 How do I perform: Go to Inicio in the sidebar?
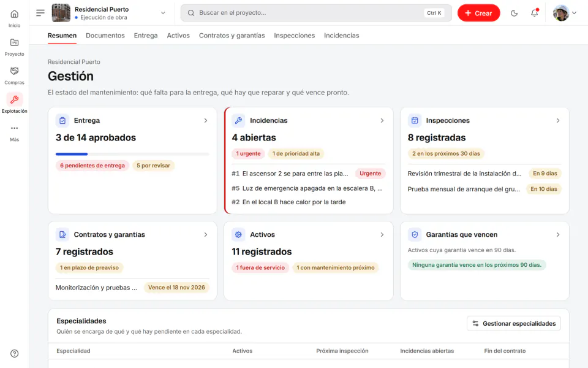(14, 18)
